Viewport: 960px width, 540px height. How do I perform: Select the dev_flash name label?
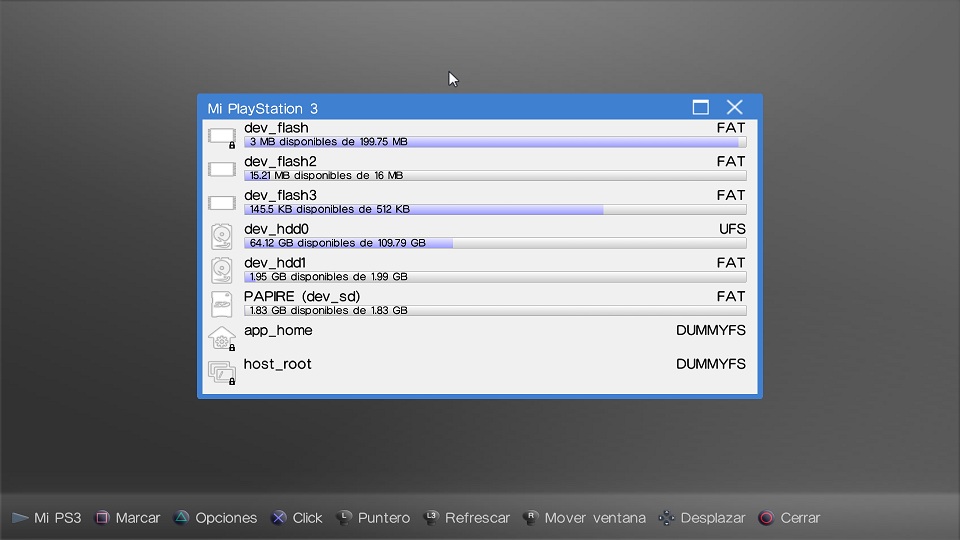(276, 128)
